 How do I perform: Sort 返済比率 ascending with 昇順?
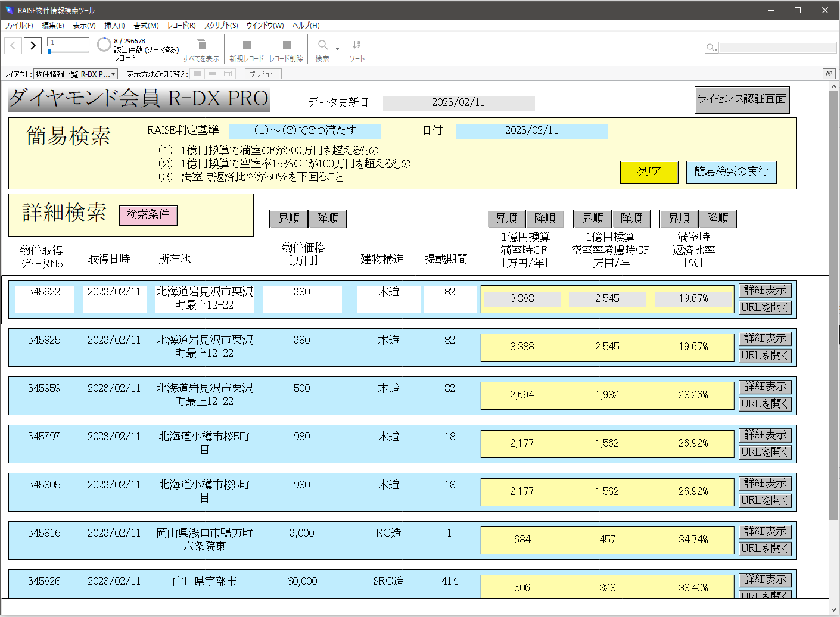(x=679, y=219)
